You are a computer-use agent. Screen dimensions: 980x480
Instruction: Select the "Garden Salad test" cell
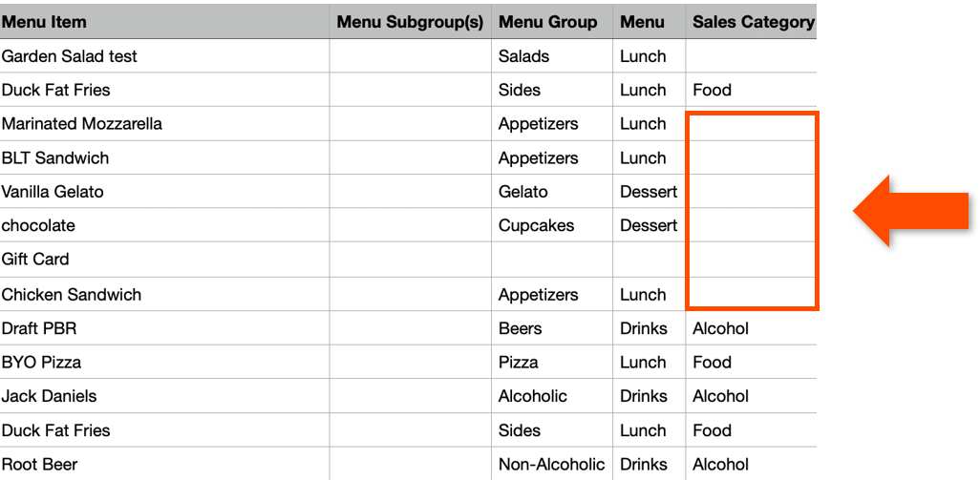click(70, 56)
